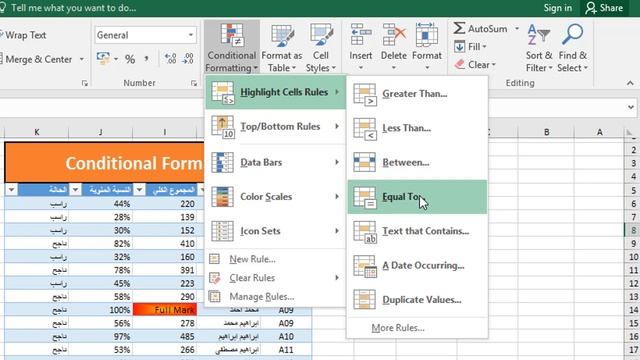This screenshot has width=640, height=360.
Task: Choose Duplicate Values rule
Action: coord(417,300)
